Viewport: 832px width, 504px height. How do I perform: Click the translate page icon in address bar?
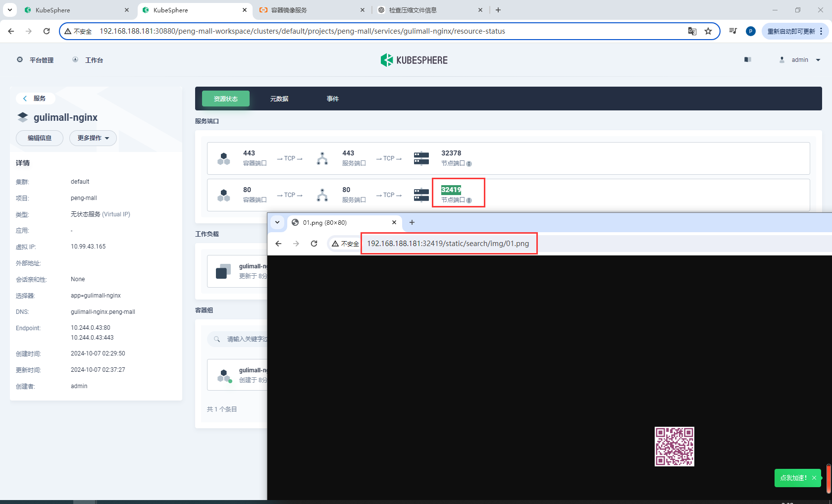point(692,31)
